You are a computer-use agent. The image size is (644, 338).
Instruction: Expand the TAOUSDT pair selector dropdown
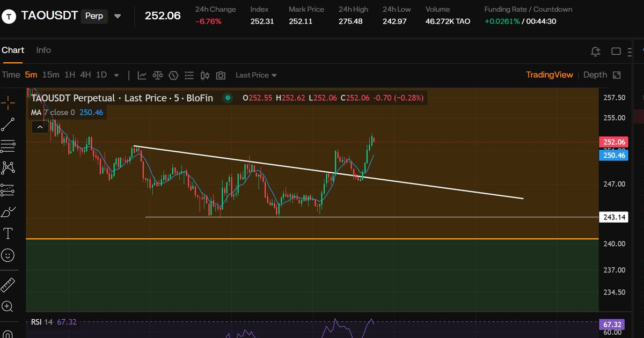click(118, 16)
